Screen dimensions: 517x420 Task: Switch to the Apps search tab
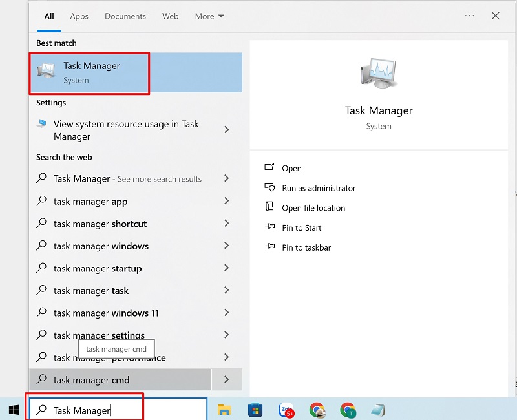point(79,16)
